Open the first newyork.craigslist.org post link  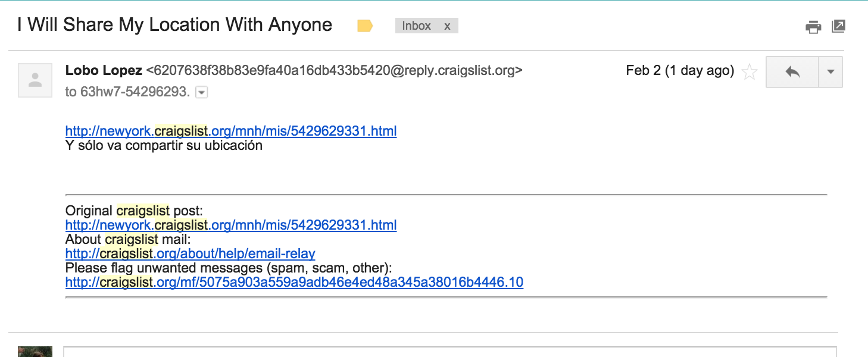[231, 131]
